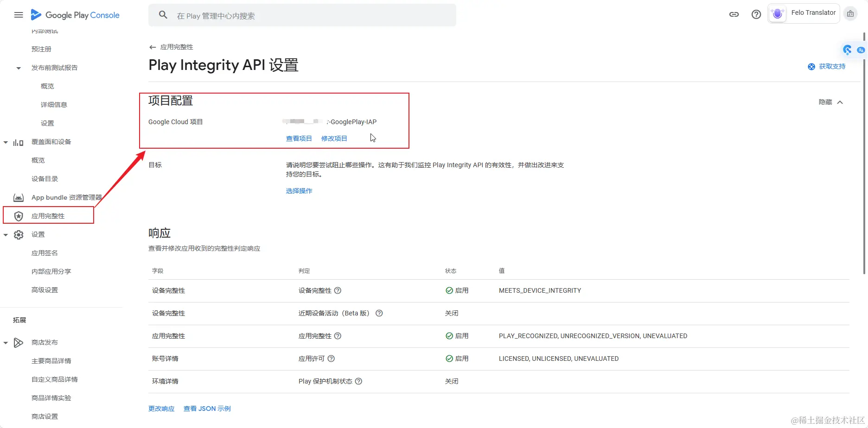The image size is (868, 428).
Task: Collapse the 发布前测试报告 section
Action: point(19,68)
